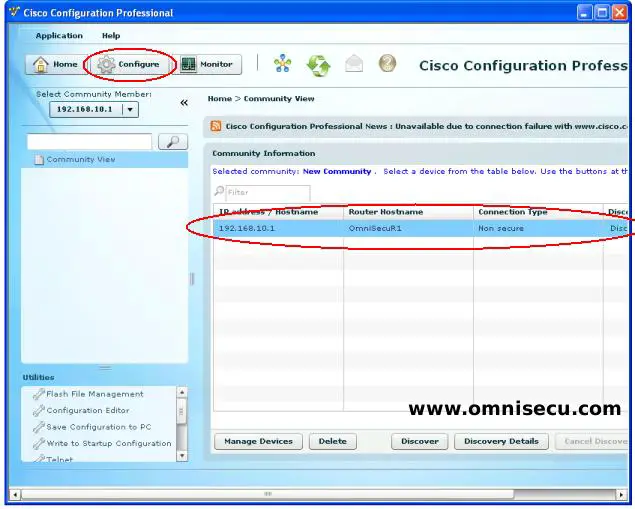Sort by Connection Type column
The image size is (635, 509).
click(538, 212)
